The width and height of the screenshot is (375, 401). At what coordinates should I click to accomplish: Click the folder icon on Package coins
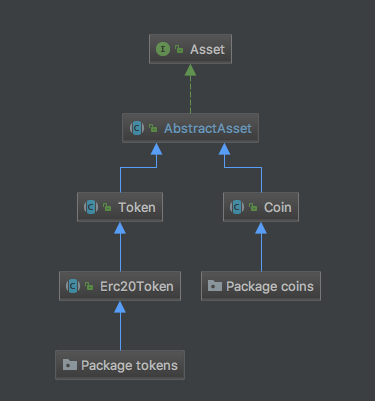[215, 286]
